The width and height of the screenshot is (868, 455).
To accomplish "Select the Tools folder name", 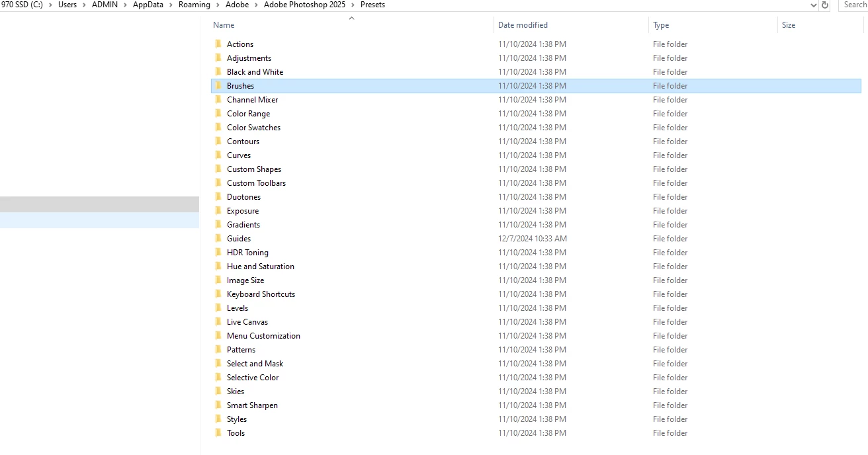I will tap(236, 433).
